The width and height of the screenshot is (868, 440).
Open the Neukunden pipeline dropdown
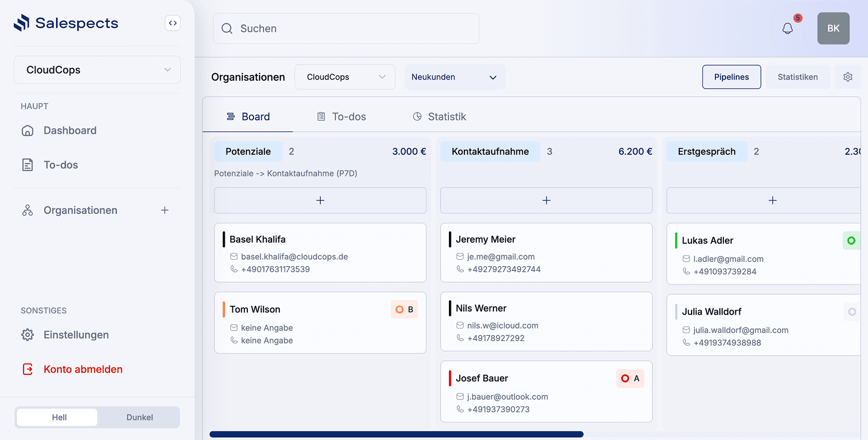coord(454,77)
